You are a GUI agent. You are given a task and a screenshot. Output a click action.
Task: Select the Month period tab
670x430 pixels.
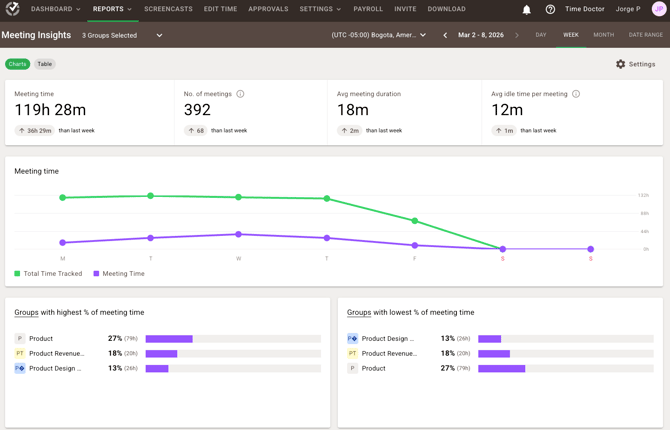click(603, 35)
